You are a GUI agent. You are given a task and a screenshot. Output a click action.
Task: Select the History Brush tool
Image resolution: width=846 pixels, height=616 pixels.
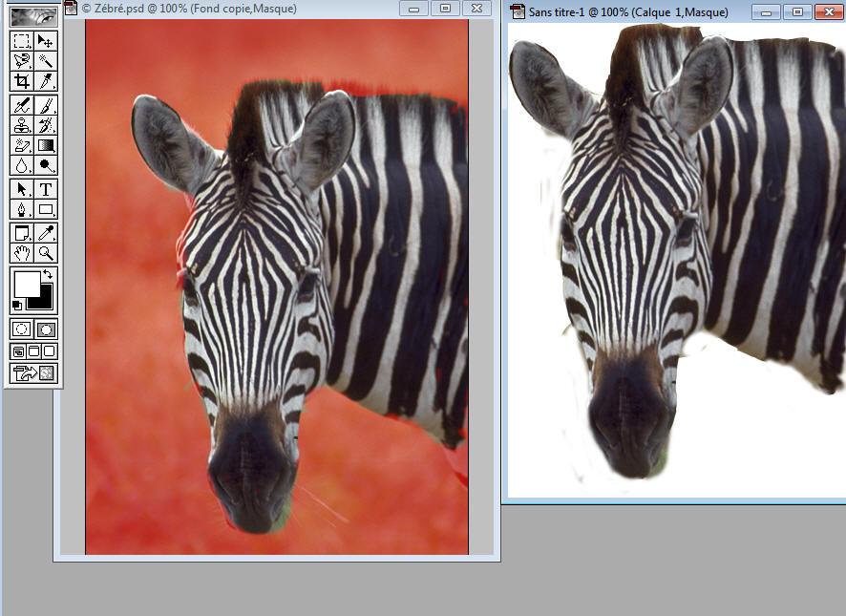[x=45, y=125]
